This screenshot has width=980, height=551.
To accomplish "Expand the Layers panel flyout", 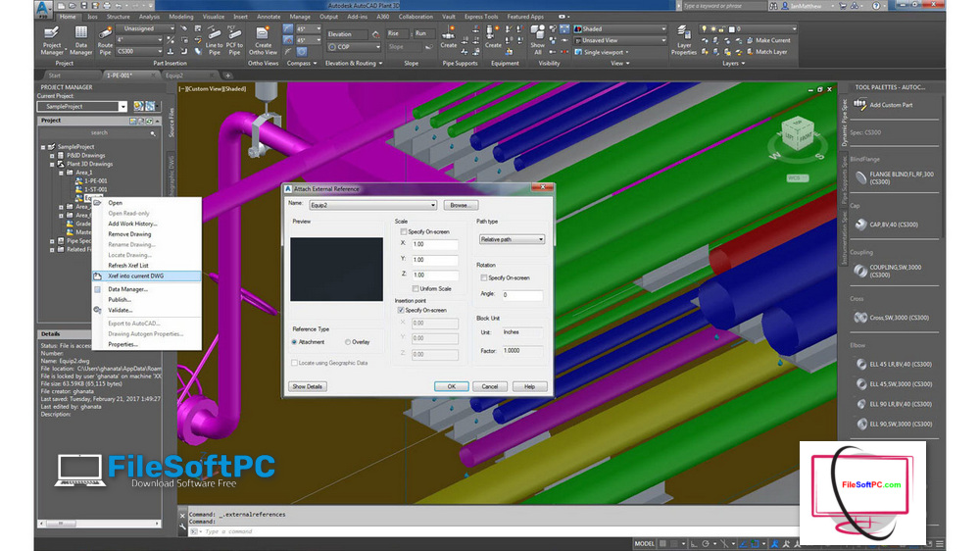I will (x=734, y=63).
